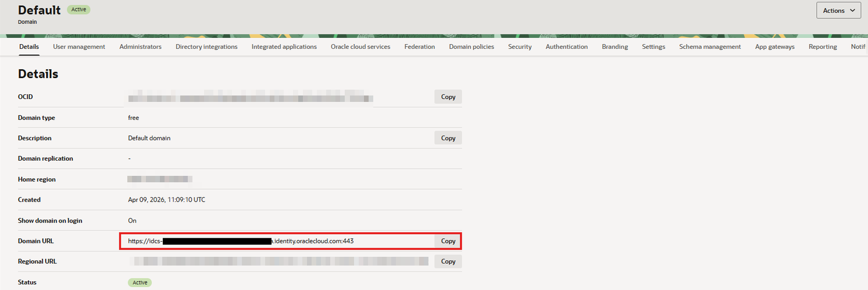Click the Default domain title

40,10
